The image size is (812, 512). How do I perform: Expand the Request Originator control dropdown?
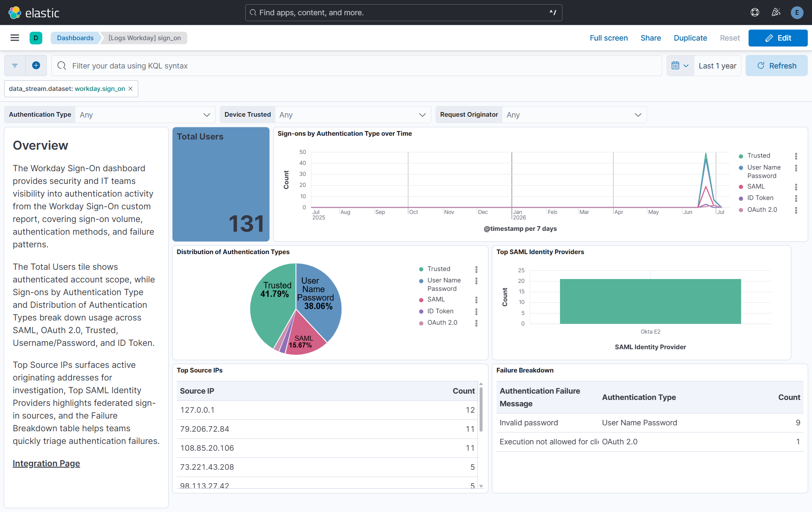574,115
